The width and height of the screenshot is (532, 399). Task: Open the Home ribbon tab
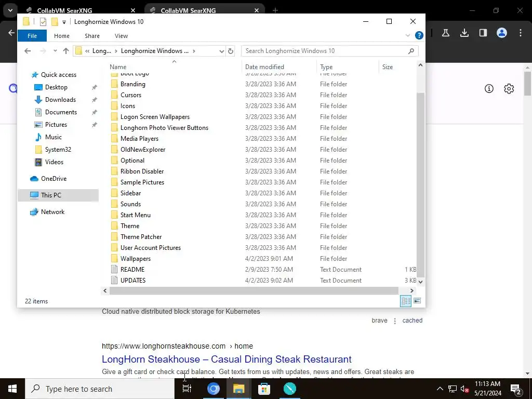click(x=62, y=36)
